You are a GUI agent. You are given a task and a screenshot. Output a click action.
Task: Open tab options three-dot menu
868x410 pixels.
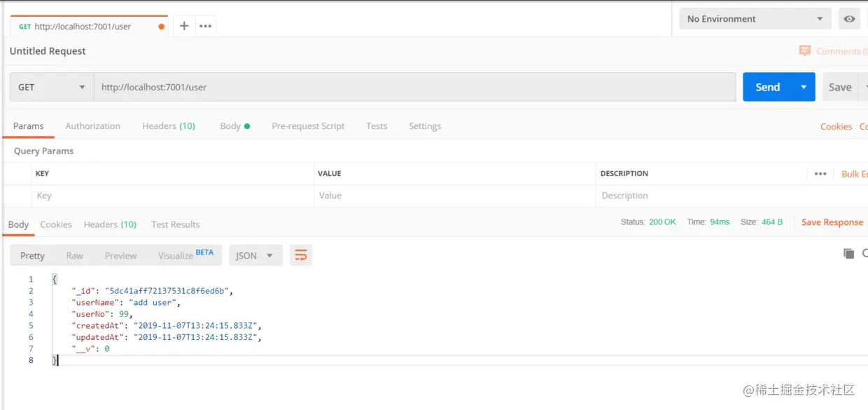coord(205,26)
